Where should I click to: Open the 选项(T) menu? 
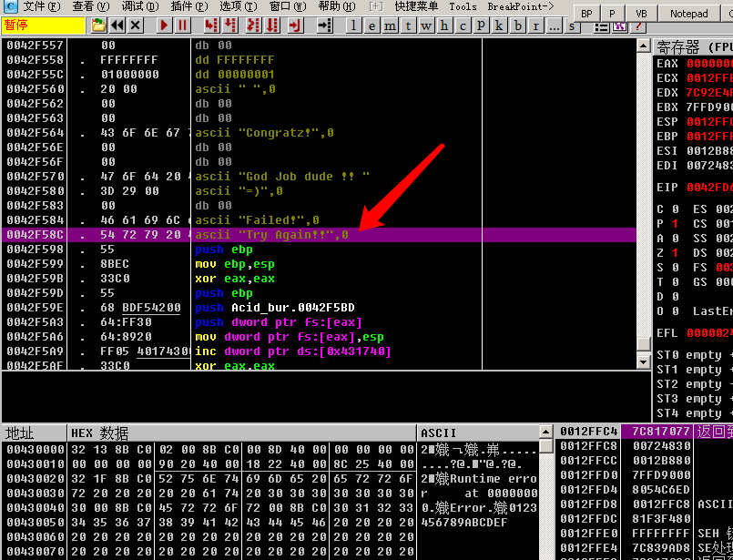[x=239, y=6]
